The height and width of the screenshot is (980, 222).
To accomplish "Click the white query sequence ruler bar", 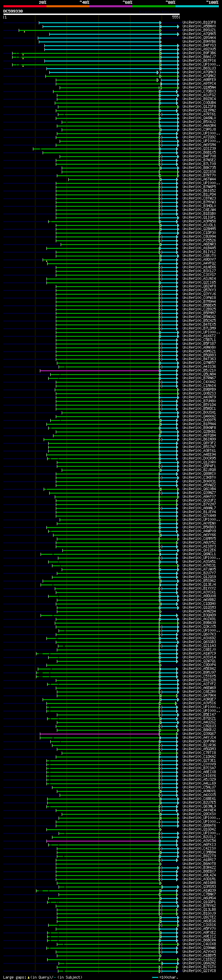I will click(92, 15).
